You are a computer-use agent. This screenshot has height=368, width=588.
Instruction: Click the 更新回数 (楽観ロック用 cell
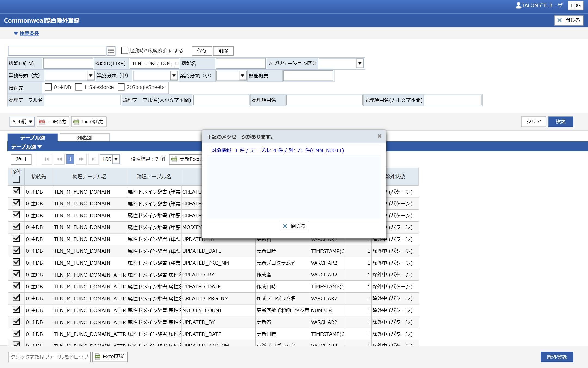click(283, 310)
